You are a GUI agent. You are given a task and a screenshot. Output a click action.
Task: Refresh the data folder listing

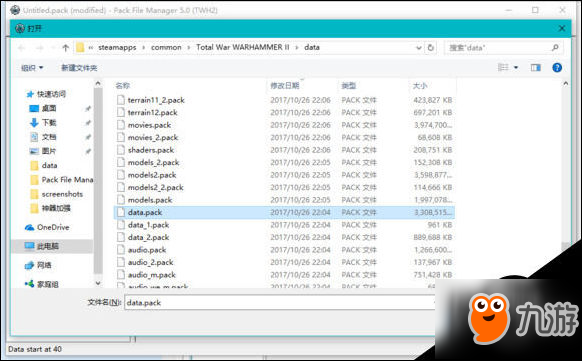coord(431,47)
